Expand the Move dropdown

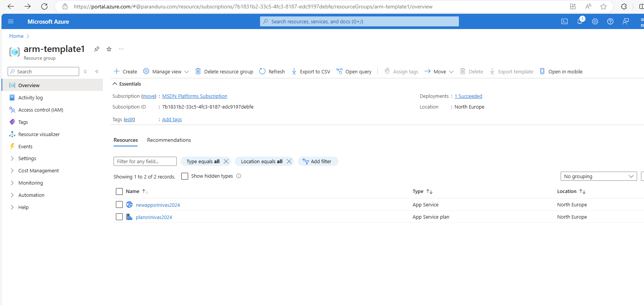[x=439, y=71]
